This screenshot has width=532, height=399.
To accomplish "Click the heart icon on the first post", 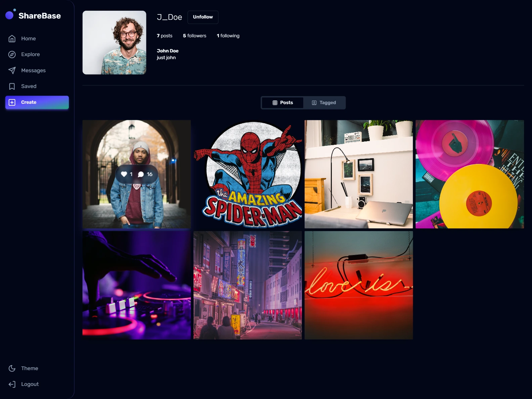I will tap(124, 174).
